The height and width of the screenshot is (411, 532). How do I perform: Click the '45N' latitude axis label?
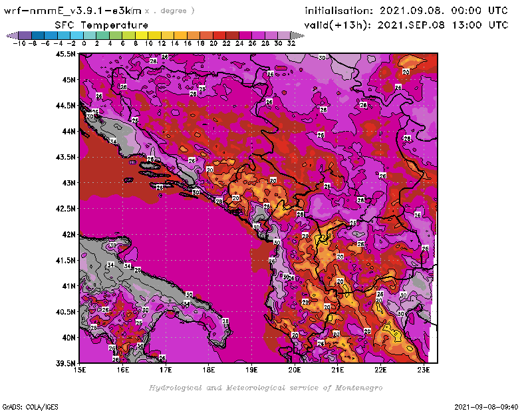coord(69,80)
